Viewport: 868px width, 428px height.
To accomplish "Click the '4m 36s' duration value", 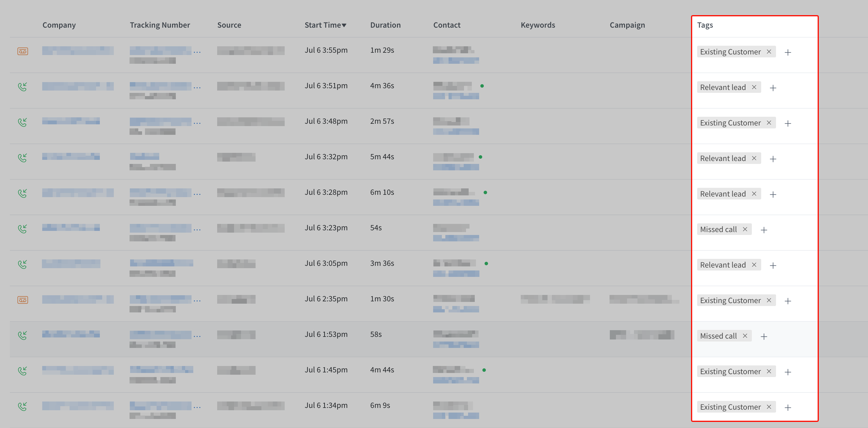I will pos(382,86).
